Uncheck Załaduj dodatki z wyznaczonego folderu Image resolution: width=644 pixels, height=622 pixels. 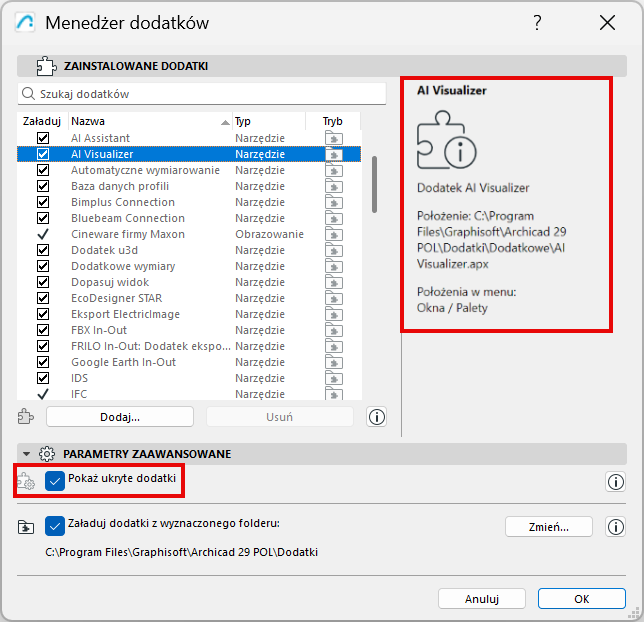pyautogui.click(x=55, y=526)
